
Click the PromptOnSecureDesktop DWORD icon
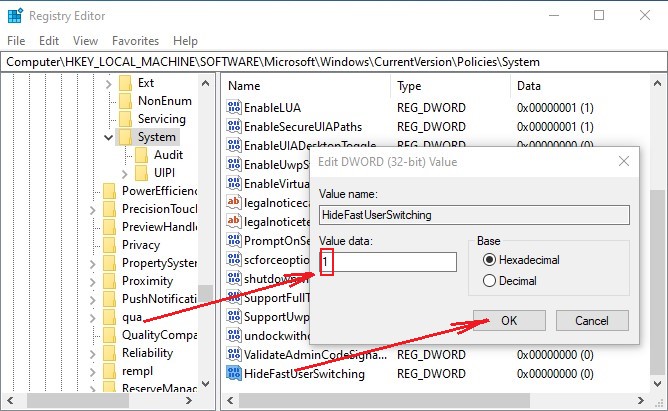pyautogui.click(x=233, y=240)
